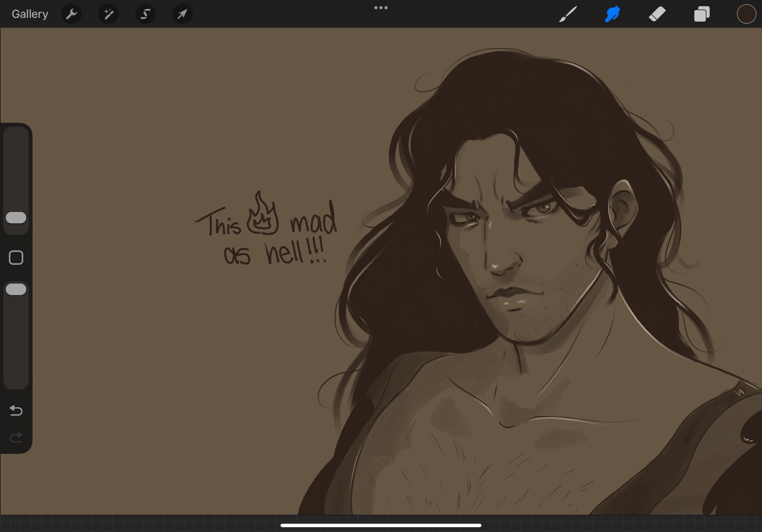The image size is (762, 532).
Task: Return to the Gallery
Action: pos(30,14)
